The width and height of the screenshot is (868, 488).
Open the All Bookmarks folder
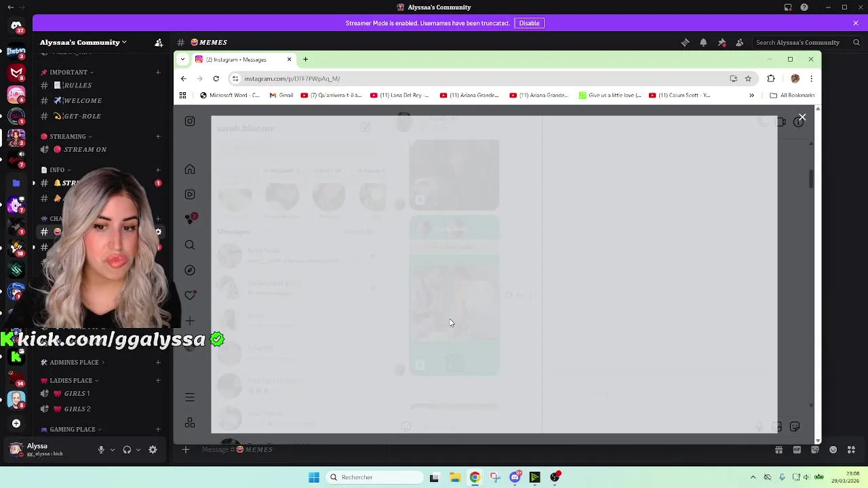click(x=792, y=96)
